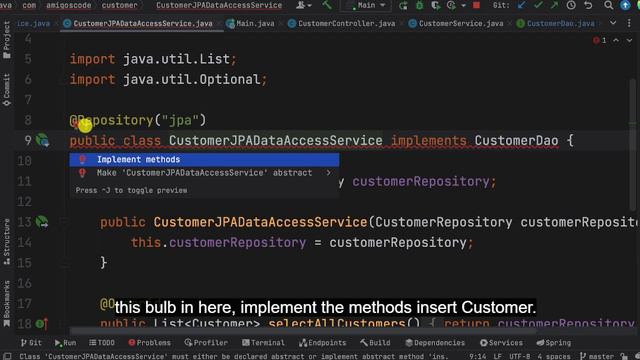Image resolution: width=640 pixels, height=360 pixels.
Task: Click the gutter icon on line 13
Action: pyautogui.click(x=42, y=222)
